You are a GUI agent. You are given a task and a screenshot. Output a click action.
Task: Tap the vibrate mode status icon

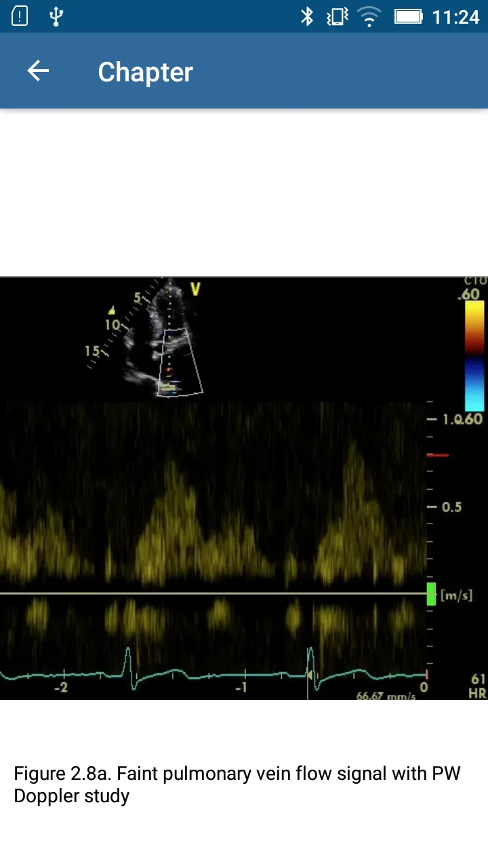point(337,16)
